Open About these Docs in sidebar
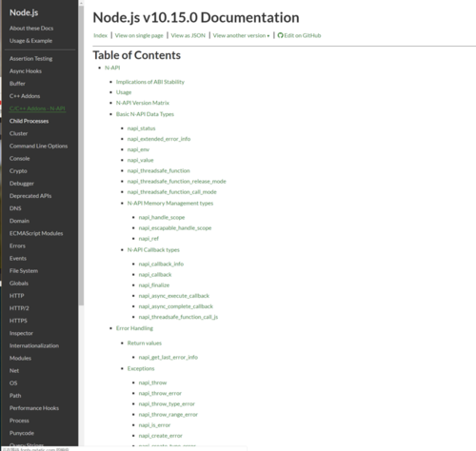The image size is (476, 451). point(31,29)
